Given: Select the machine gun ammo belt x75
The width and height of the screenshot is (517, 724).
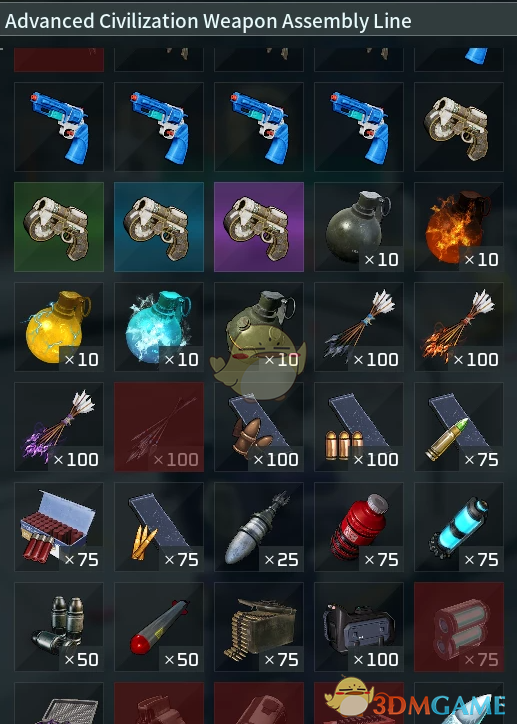Looking at the screenshot, I should (259, 627).
